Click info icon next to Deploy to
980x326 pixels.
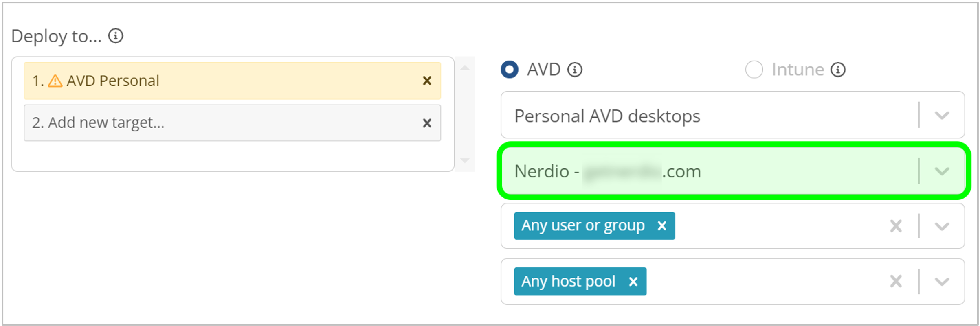tap(116, 36)
